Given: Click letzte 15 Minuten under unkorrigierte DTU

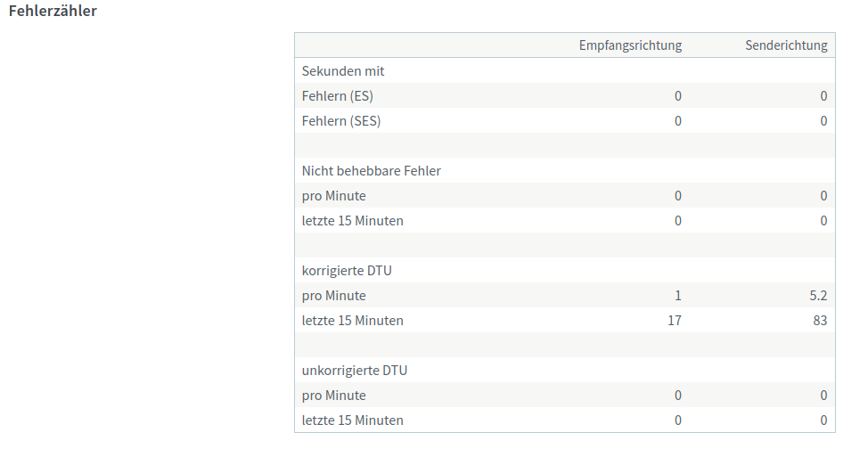Looking at the screenshot, I should click(x=352, y=420).
